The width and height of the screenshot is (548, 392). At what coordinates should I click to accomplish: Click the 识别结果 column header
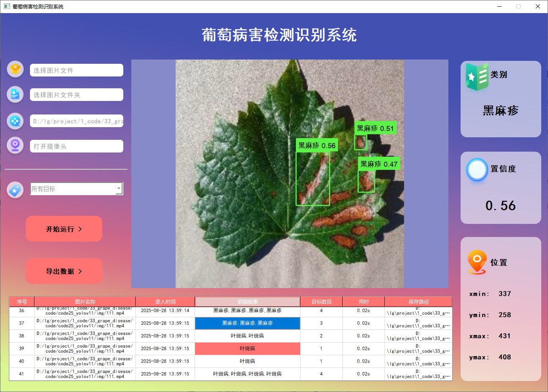click(247, 302)
